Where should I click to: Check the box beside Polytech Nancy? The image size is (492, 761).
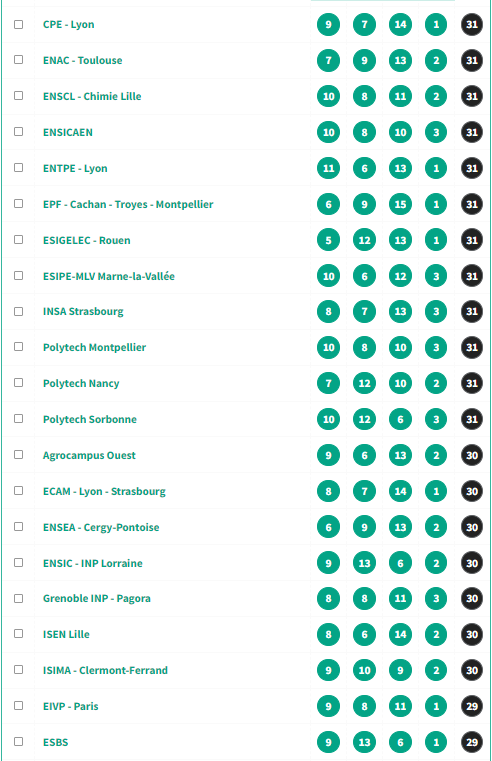point(18,383)
